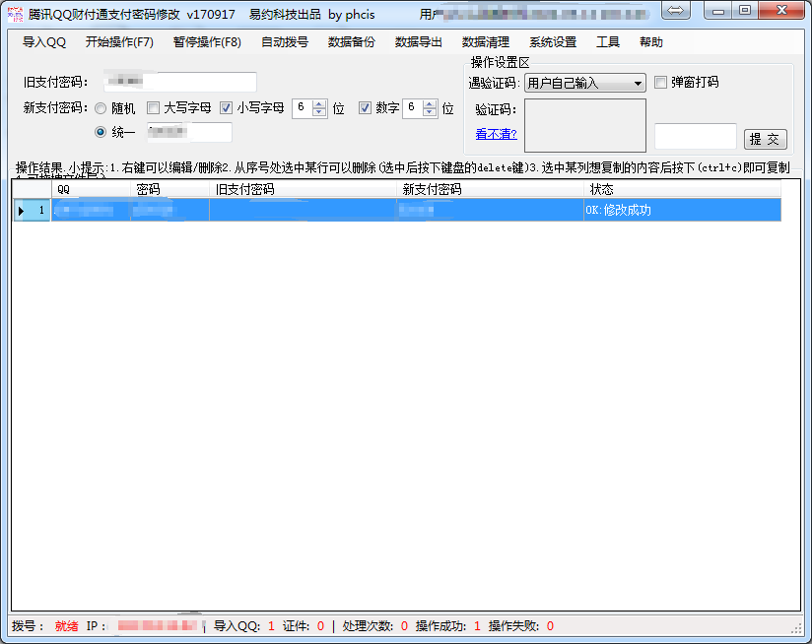
Task: Decrease the 小写字母 digit count
Action: click(319, 112)
